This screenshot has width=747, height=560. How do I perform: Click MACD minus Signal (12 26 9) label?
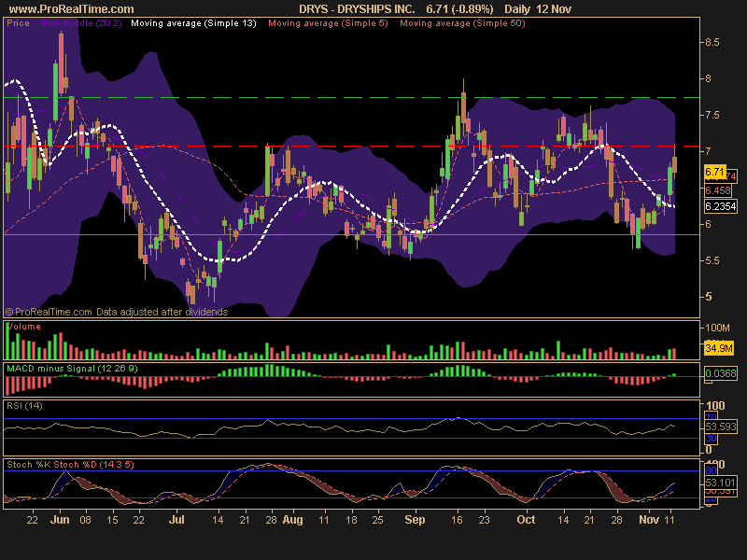click(x=72, y=368)
